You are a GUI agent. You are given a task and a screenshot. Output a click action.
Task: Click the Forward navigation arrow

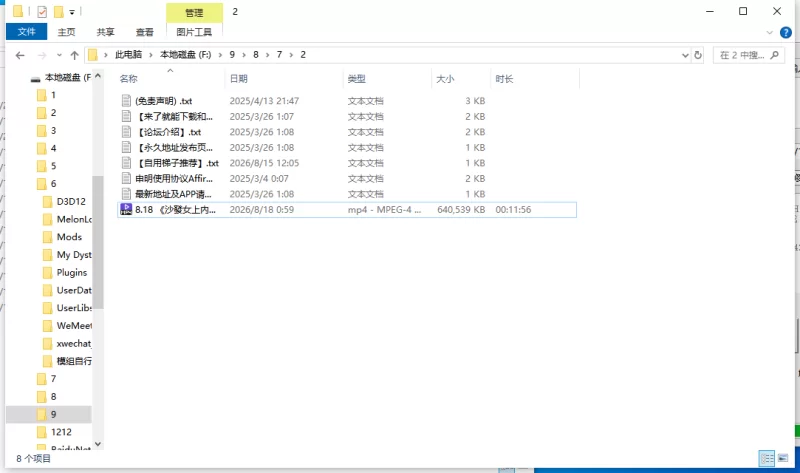point(42,55)
